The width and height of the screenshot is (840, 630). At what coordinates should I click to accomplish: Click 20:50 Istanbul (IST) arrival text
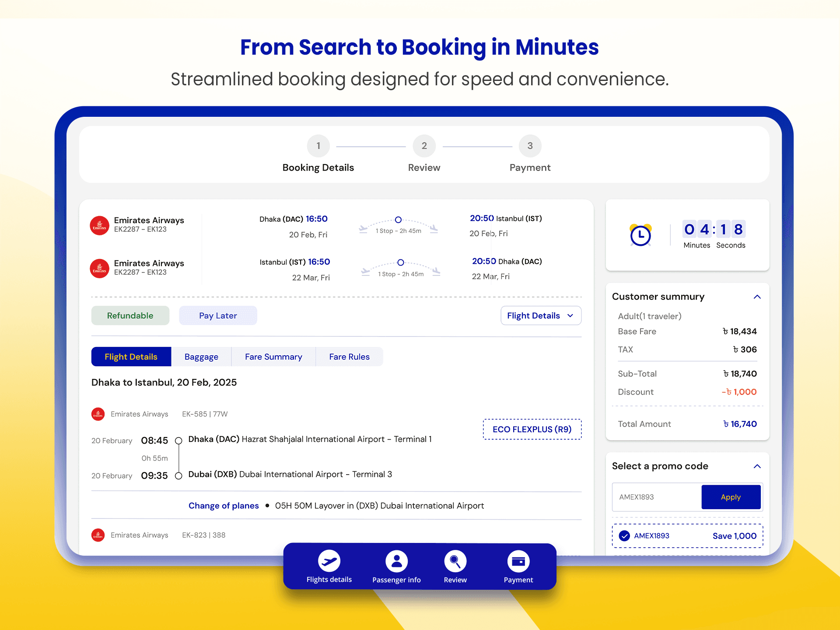point(506,218)
